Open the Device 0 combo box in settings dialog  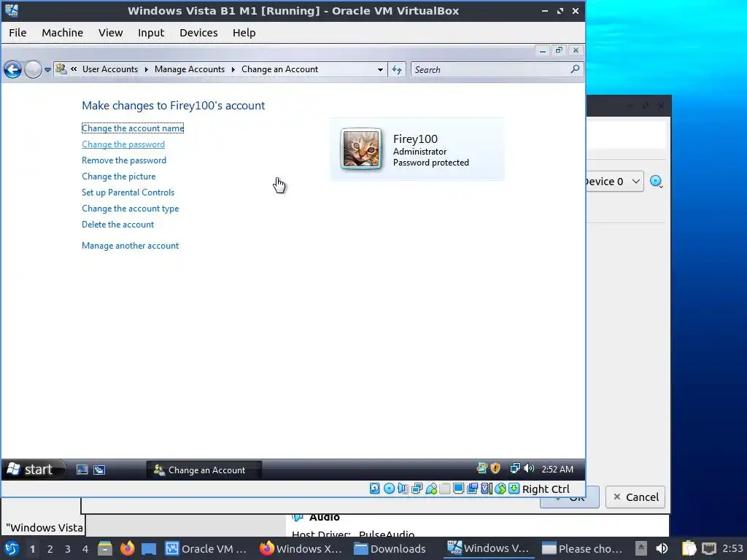[614, 182]
